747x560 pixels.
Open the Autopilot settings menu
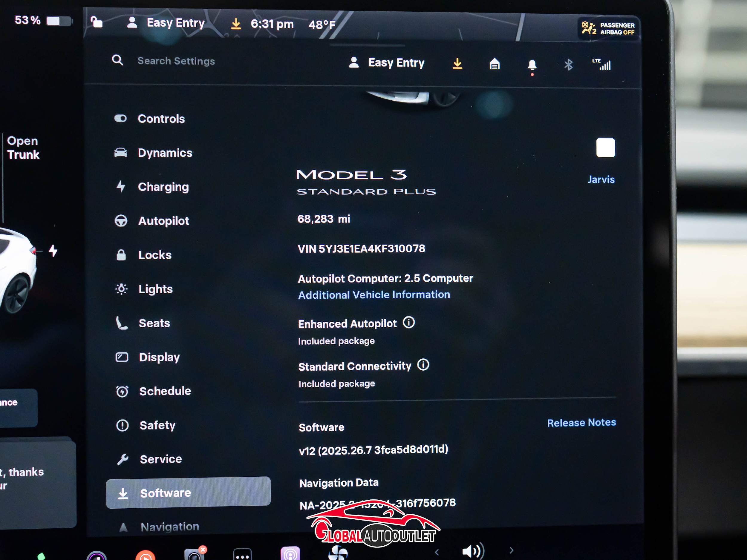[163, 221]
